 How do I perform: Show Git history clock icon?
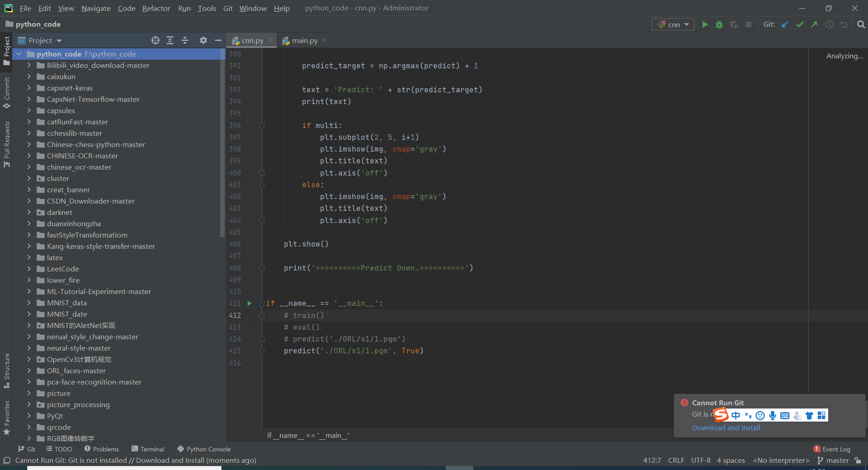(x=829, y=24)
